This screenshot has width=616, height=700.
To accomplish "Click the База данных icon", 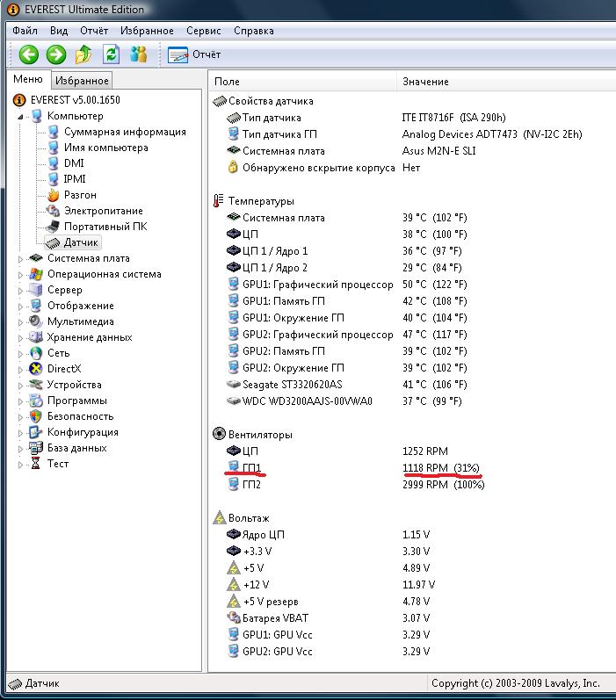I will tap(36, 448).
